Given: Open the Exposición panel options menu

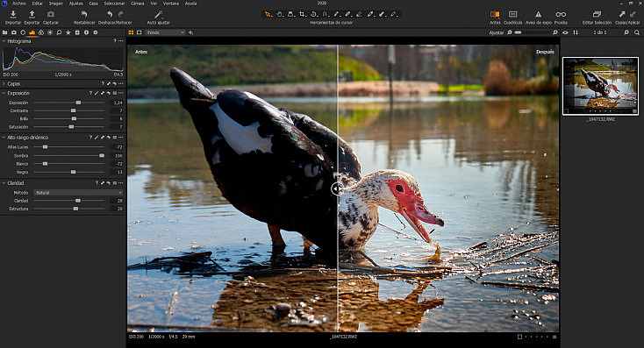Looking at the screenshot, I should pos(121,93).
